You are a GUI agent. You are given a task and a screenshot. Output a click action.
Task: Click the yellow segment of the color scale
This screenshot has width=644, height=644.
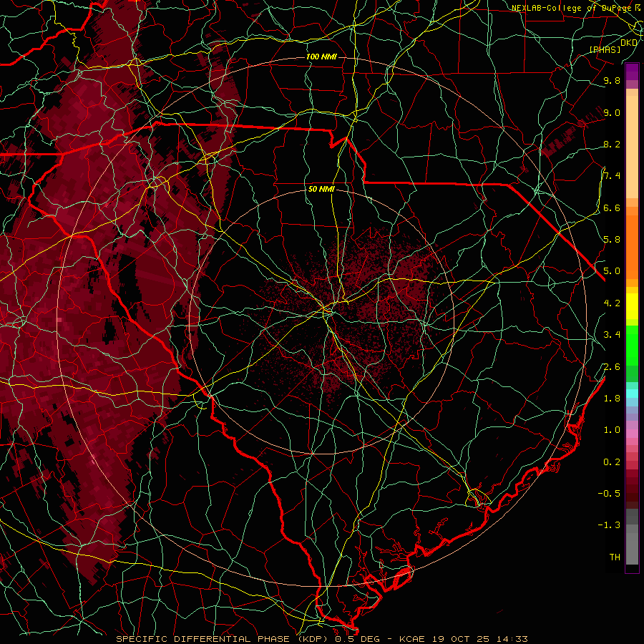632,306
